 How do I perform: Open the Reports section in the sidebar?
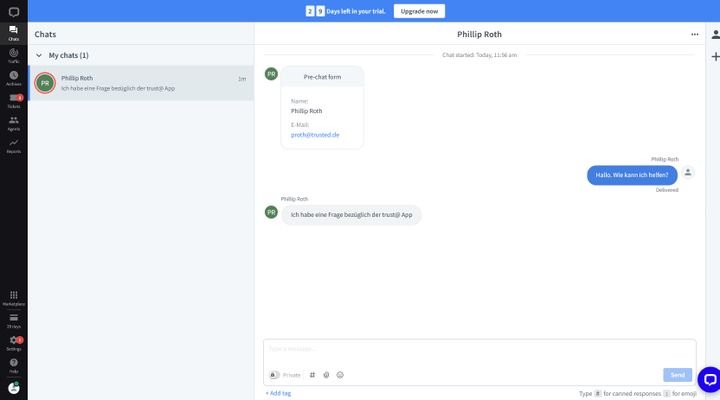pos(14,146)
